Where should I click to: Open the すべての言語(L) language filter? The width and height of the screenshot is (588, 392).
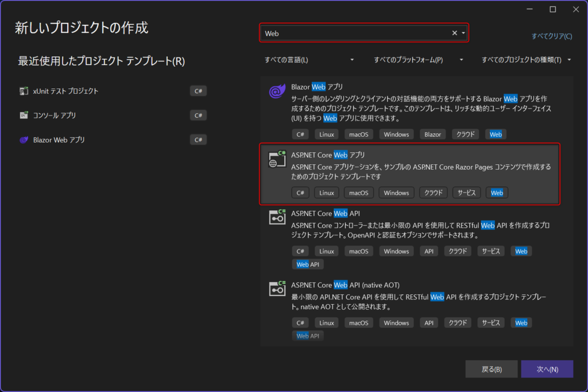pyautogui.click(x=309, y=60)
